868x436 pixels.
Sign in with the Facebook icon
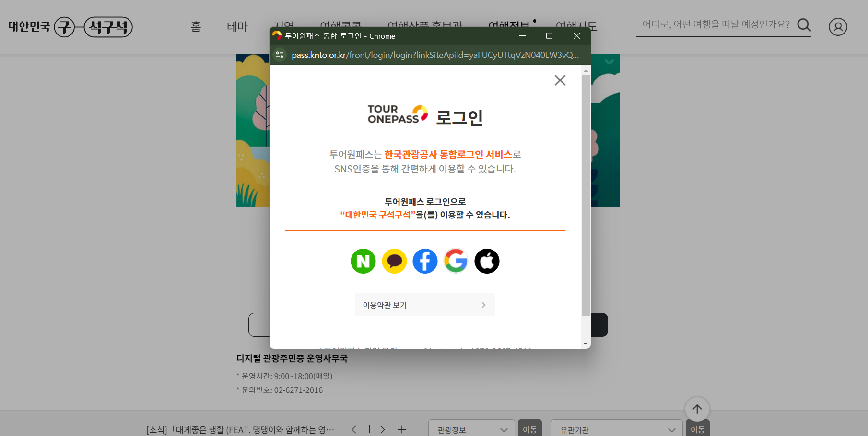tap(425, 261)
